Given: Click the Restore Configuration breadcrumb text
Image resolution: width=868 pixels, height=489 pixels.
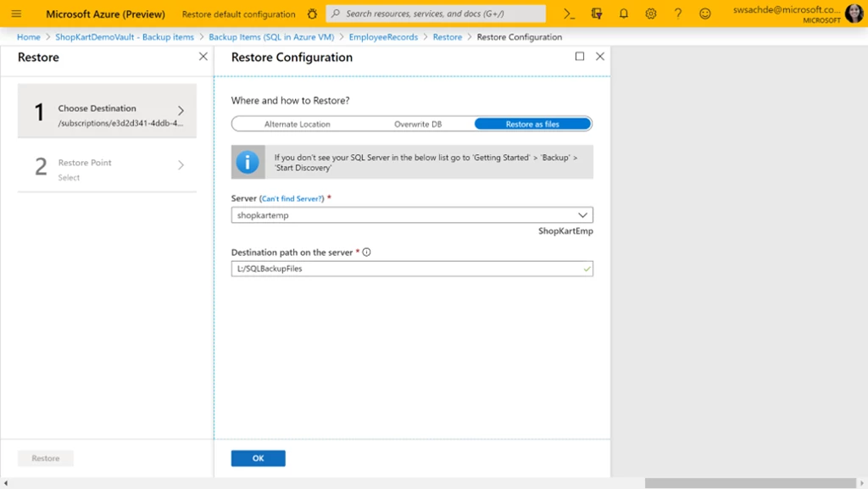Looking at the screenshot, I should [520, 37].
